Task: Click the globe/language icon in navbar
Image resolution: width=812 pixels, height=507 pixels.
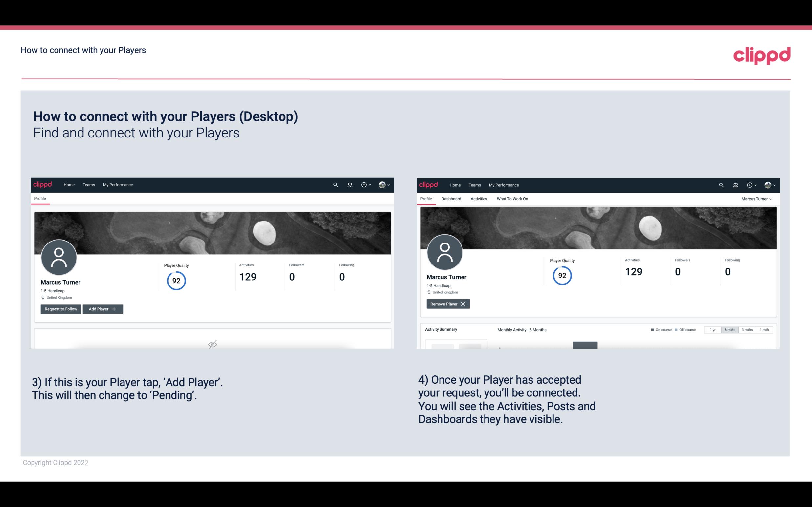Action: [x=382, y=185]
